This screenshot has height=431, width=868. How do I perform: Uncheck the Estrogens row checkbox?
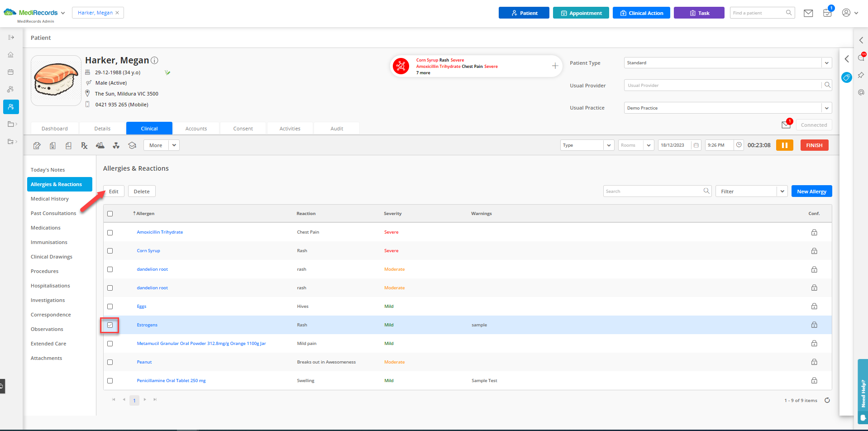[110, 325]
